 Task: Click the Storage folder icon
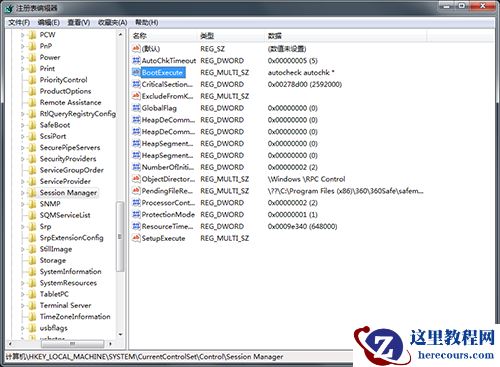tap(32, 260)
